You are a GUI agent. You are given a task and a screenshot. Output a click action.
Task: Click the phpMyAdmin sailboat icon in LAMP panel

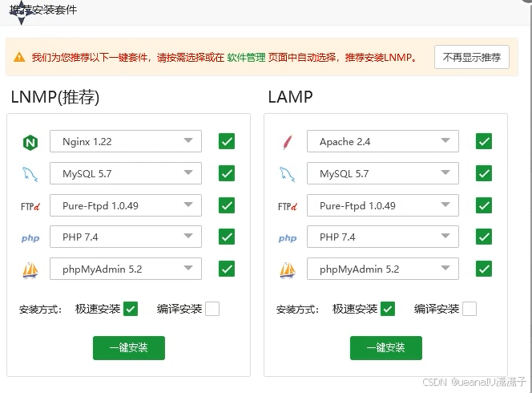pos(288,270)
